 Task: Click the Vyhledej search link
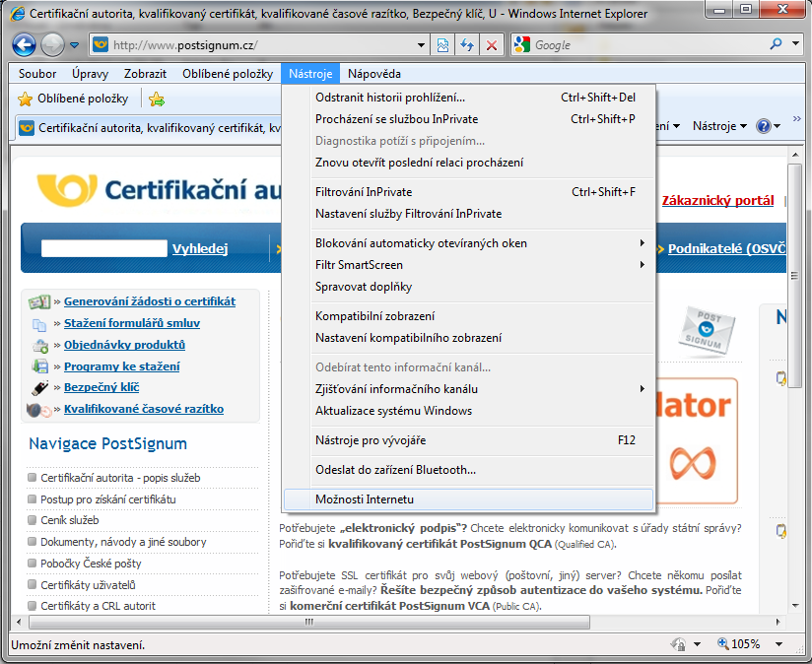(x=200, y=249)
